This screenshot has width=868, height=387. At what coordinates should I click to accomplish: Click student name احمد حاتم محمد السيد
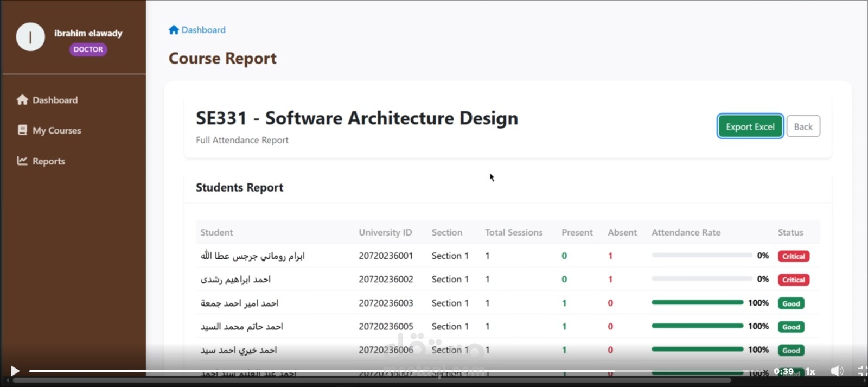241,326
